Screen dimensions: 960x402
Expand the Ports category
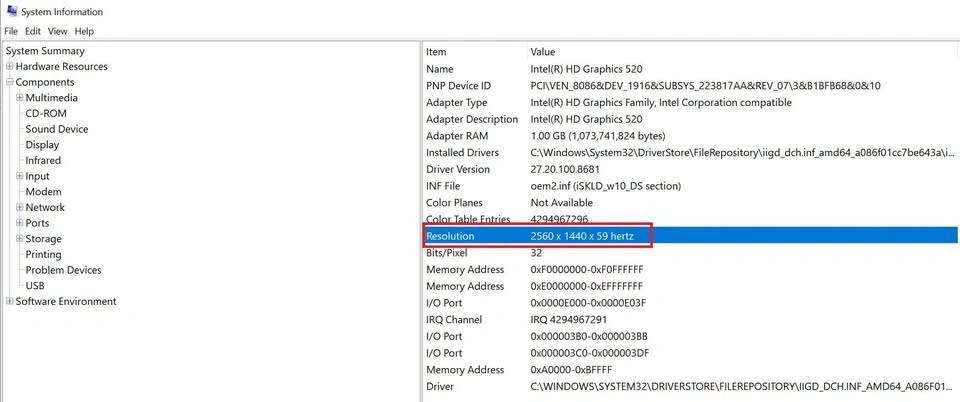click(x=19, y=223)
